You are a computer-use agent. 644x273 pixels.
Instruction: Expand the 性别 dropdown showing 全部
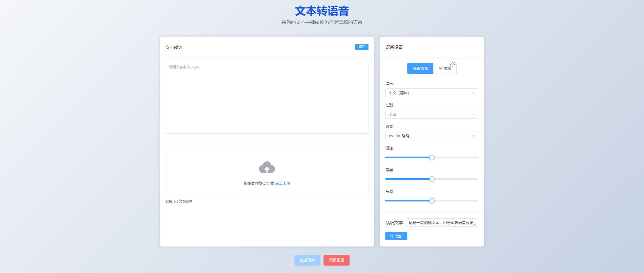point(431,114)
